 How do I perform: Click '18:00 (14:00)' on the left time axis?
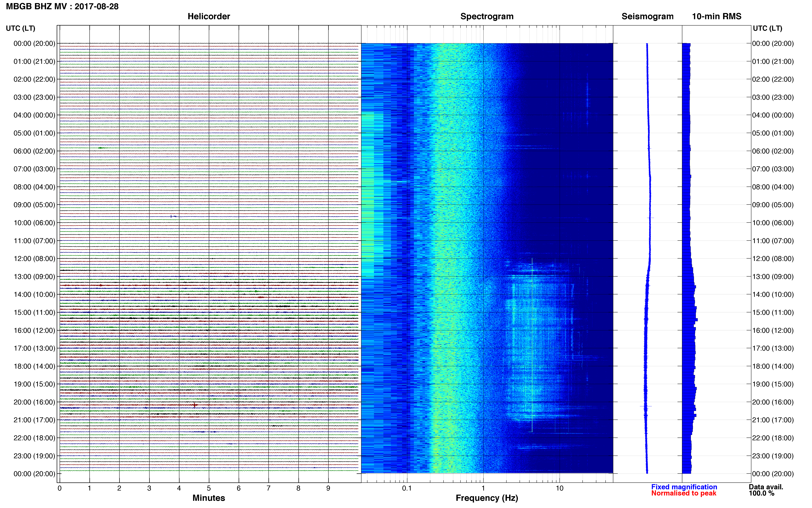34,366
